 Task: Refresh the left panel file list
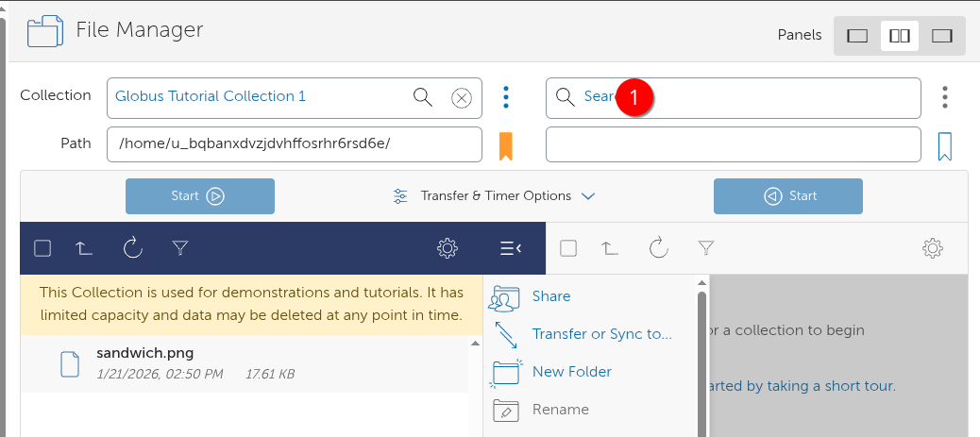coord(132,248)
